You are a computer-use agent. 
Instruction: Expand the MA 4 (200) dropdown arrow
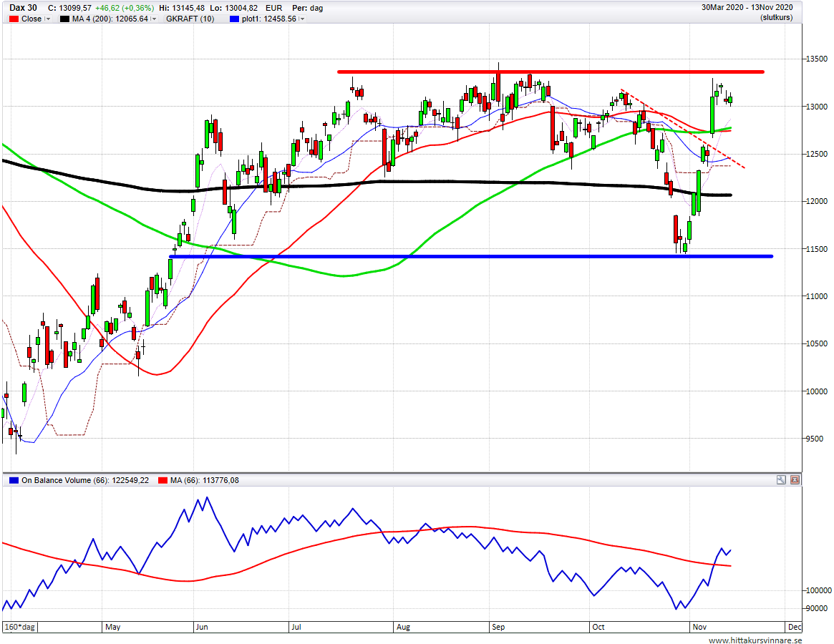point(154,19)
